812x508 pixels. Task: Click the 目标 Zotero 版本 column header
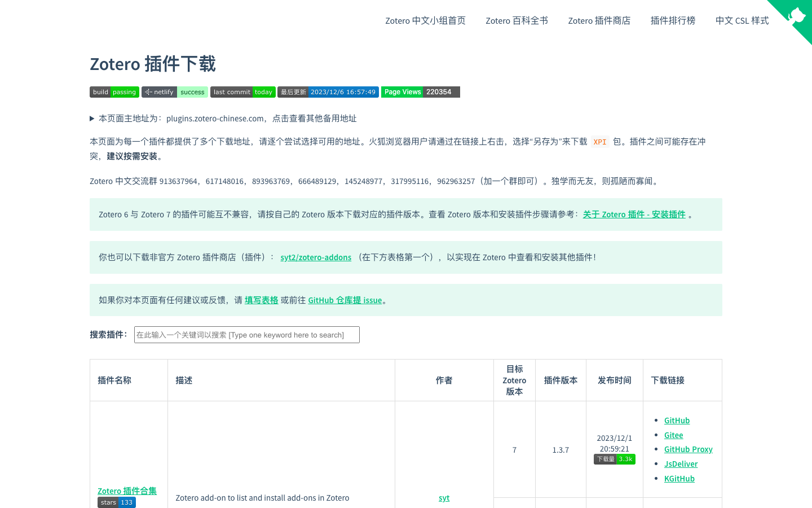[514, 380]
